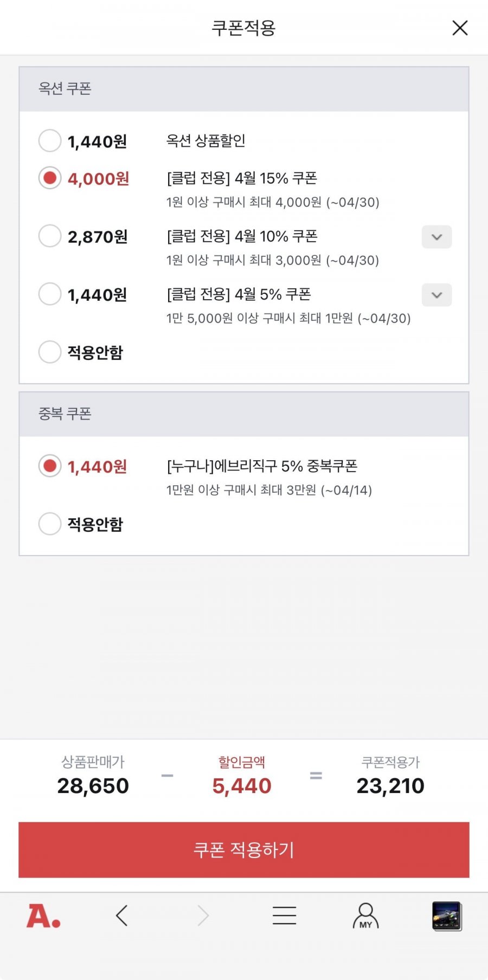Image resolution: width=488 pixels, height=980 pixels.
Task: Go back with the left arrow
Action: (x=122, y=916)
